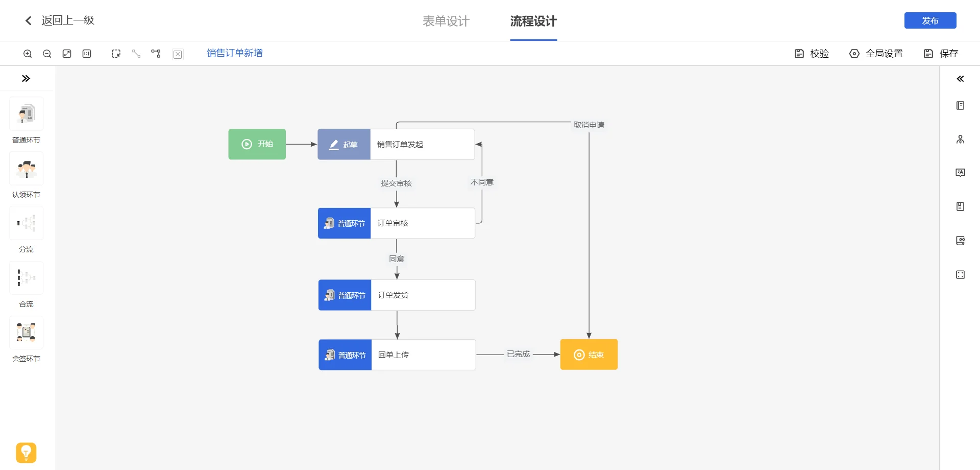
Task: Click the 保存 save button
Action: [941, 54]
